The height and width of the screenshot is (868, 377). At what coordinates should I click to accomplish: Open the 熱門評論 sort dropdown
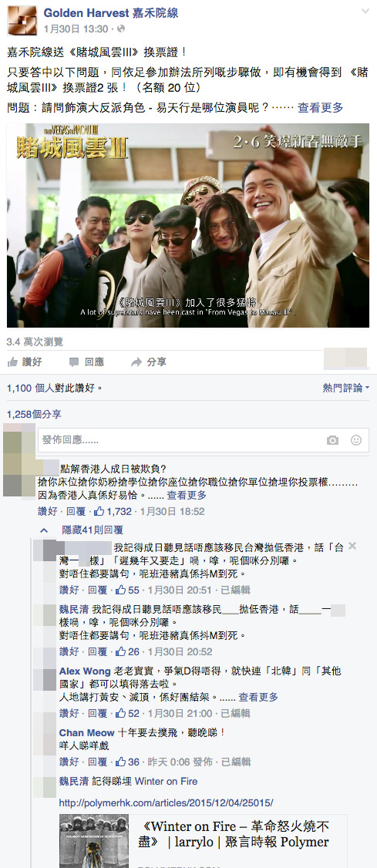(x=346, y=388)
